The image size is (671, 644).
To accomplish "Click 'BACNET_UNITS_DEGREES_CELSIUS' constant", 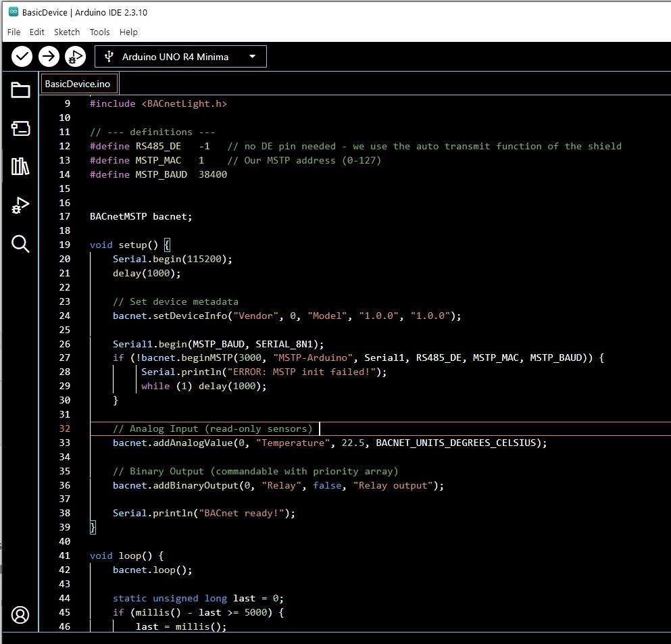I will pyautogui.click(x=455, y=443).
